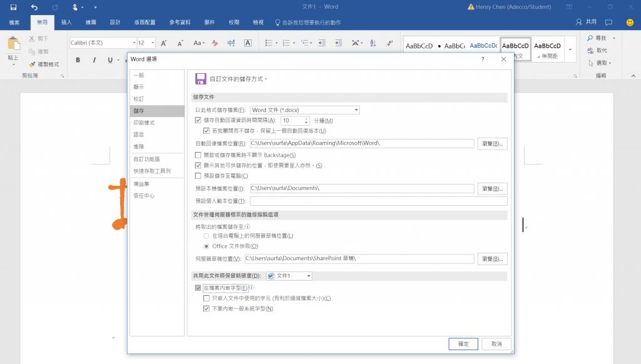Expand the font size dropdown in the ribbon
This screenshot has width=641, height=364.
coord(153,43)
